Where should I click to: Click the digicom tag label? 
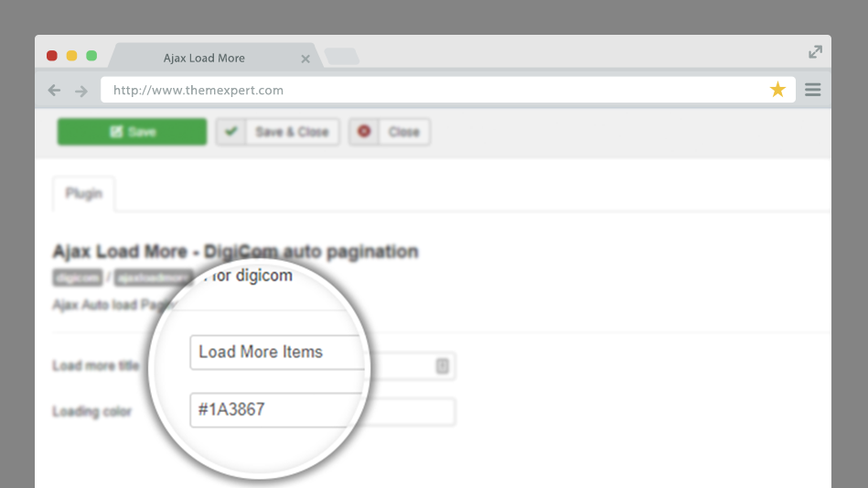[x=78, y=277]
